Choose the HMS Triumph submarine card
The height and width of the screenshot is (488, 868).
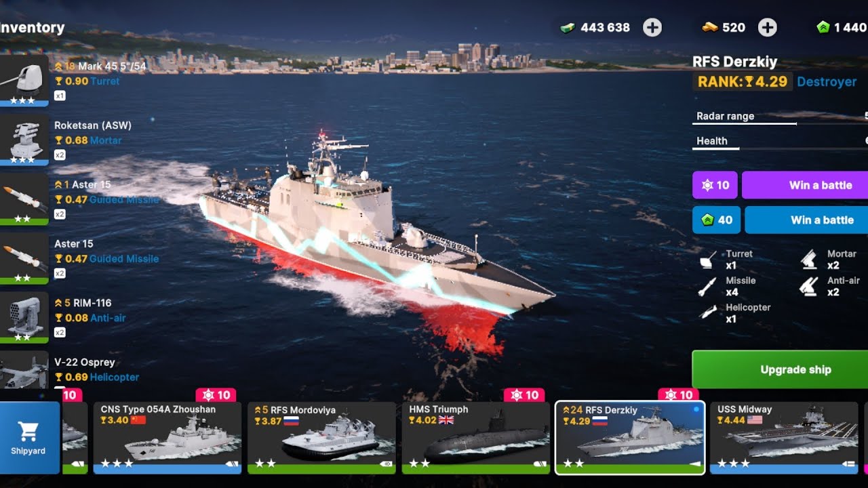click(475, 438)
